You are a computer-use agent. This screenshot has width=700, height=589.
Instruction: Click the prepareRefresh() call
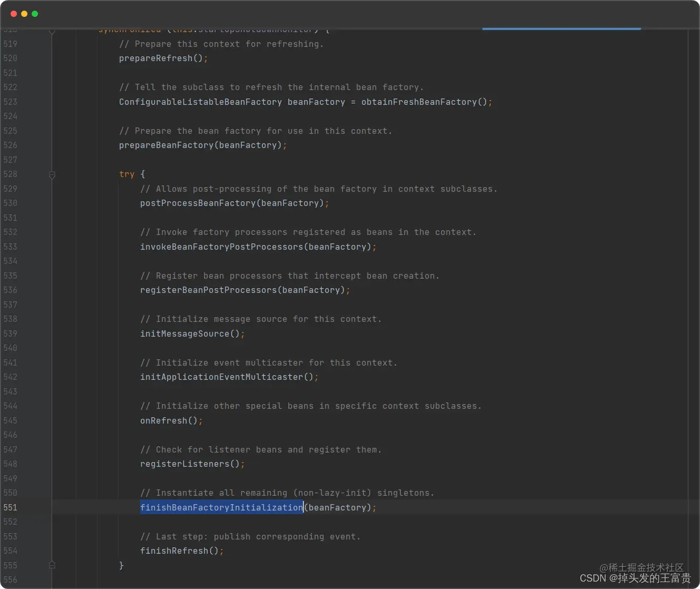[x=163, y=58]
